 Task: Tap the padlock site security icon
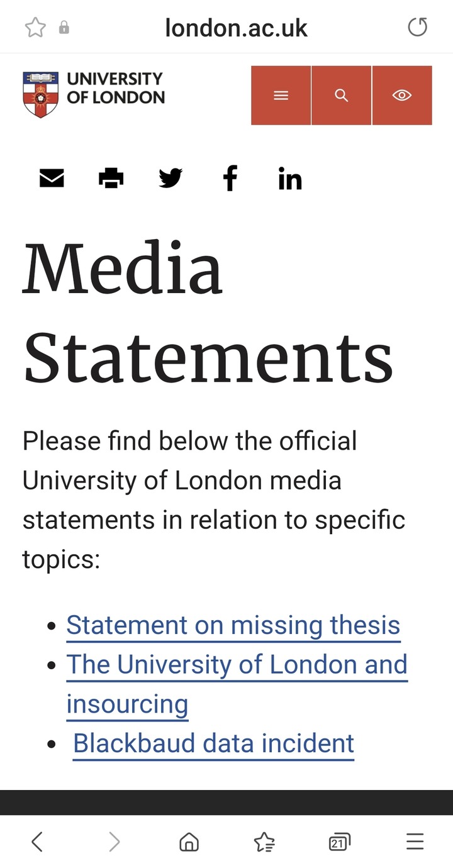(64, 28)
